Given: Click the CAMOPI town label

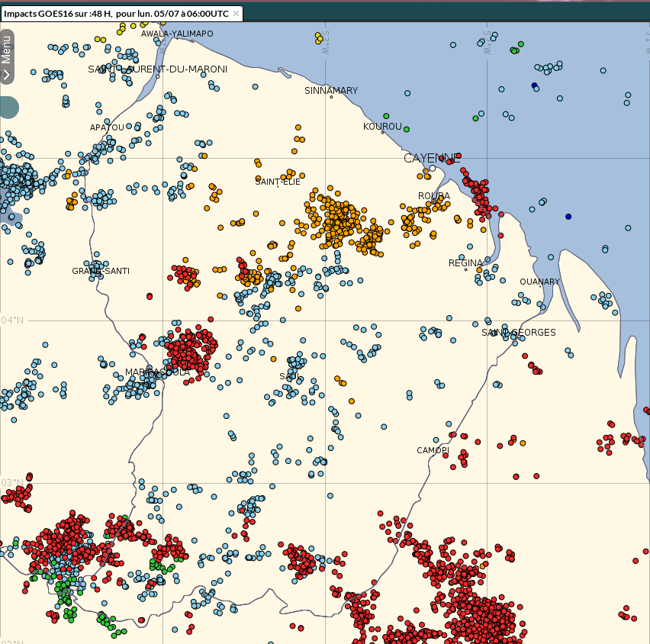Looking at the screenshot, I should [x=433, y=450].
